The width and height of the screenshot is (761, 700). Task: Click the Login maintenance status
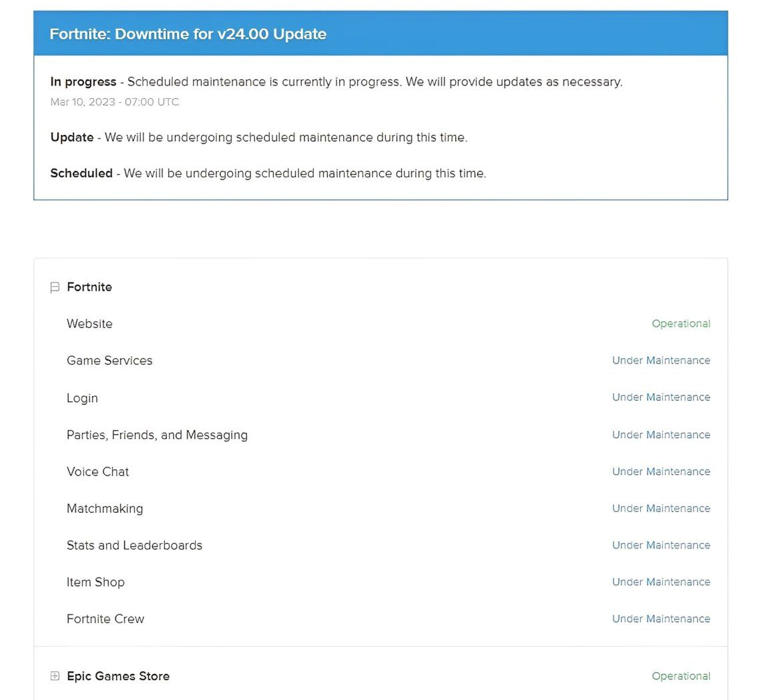click(x=661, y=397)
